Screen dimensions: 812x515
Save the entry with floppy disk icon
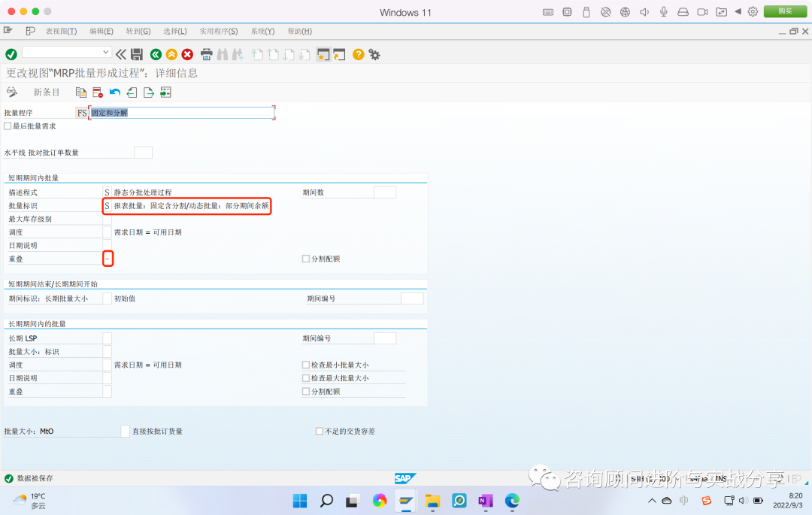(x=137, y=54)
